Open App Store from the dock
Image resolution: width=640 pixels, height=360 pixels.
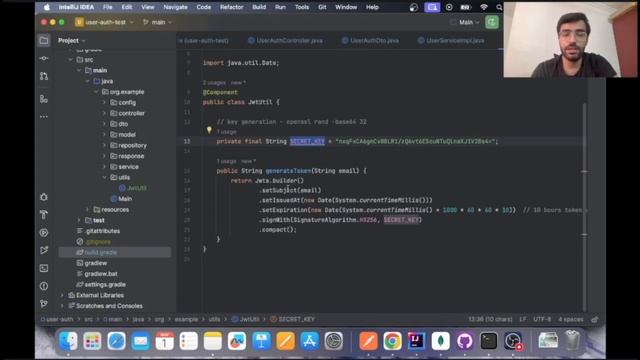tap(310, 341)
